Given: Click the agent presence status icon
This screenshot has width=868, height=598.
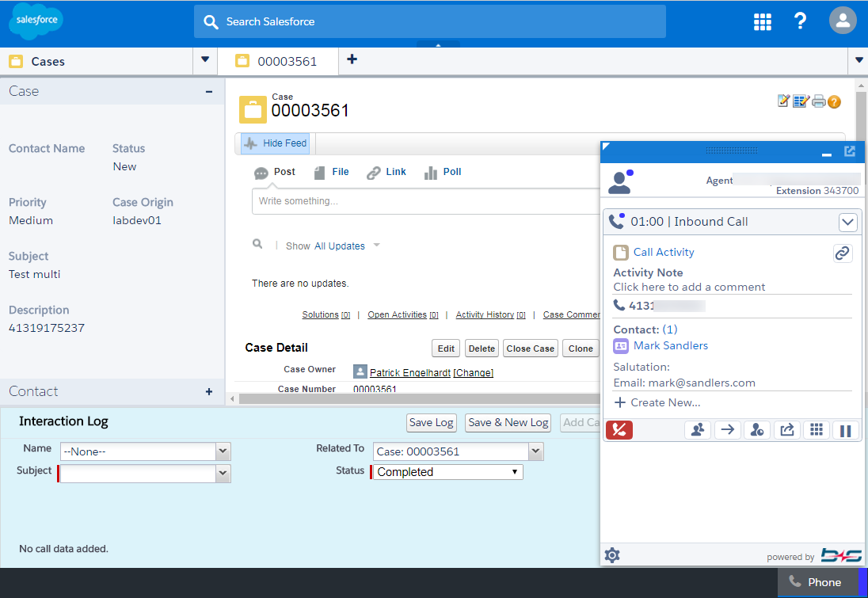Looking at the screenshot, I should click(621, 182).
